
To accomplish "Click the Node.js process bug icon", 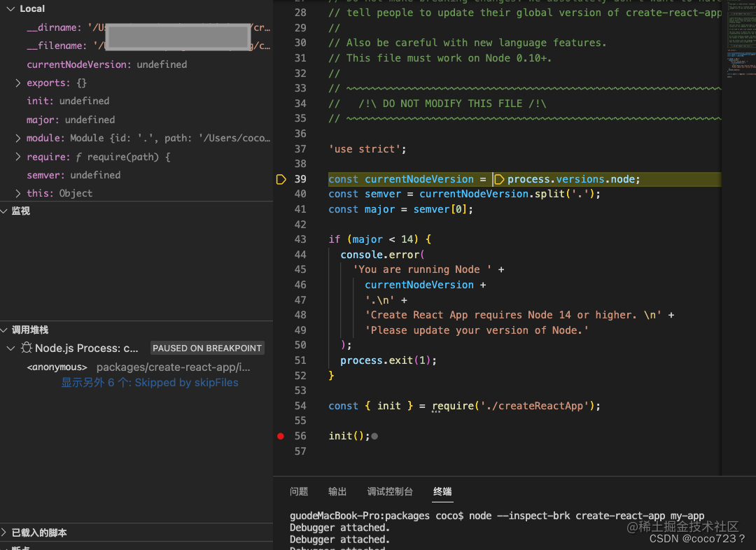I will click(x=27, y=348).
